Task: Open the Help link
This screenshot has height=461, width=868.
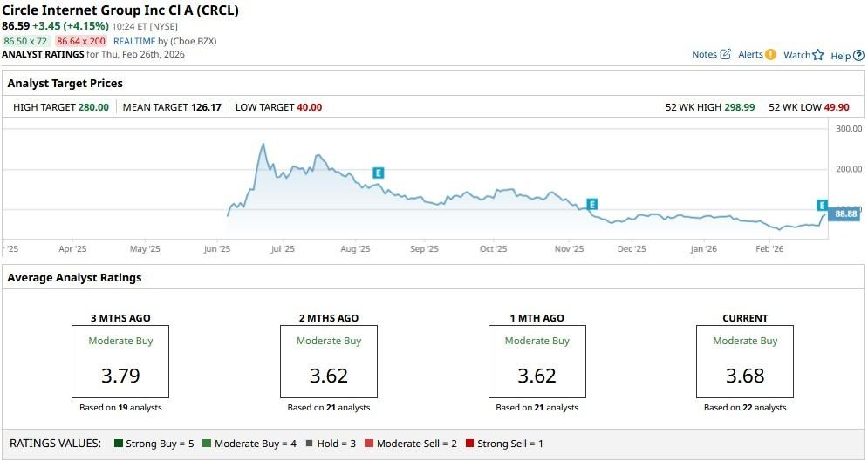Action: (840, 55)
